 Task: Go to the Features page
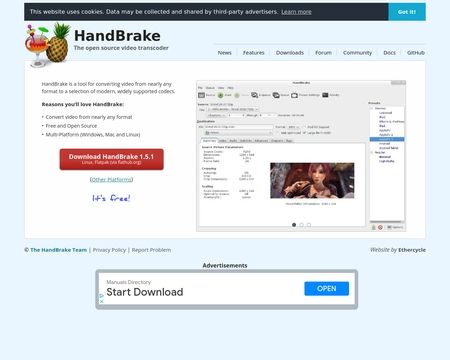pos(253,53)
